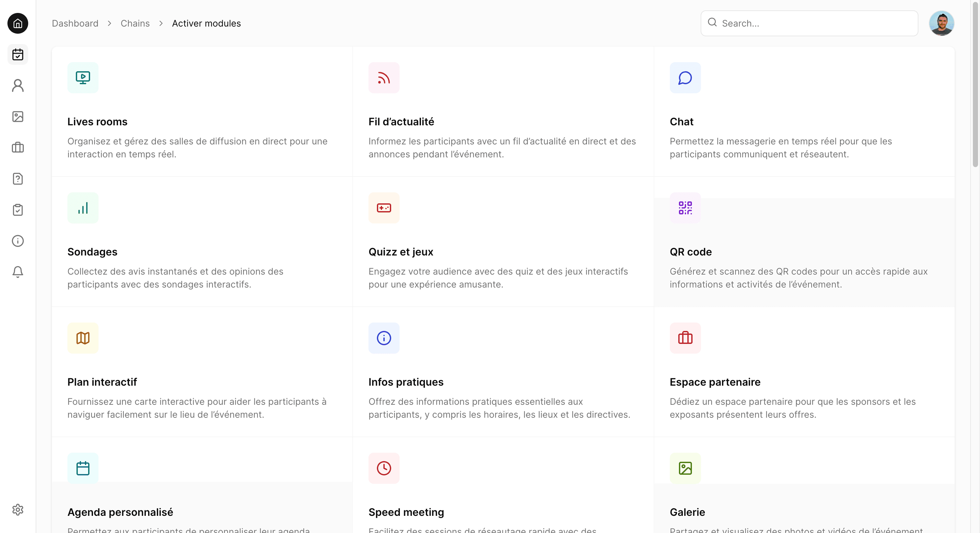Open the home icon in sidebar

coord(17,23)
